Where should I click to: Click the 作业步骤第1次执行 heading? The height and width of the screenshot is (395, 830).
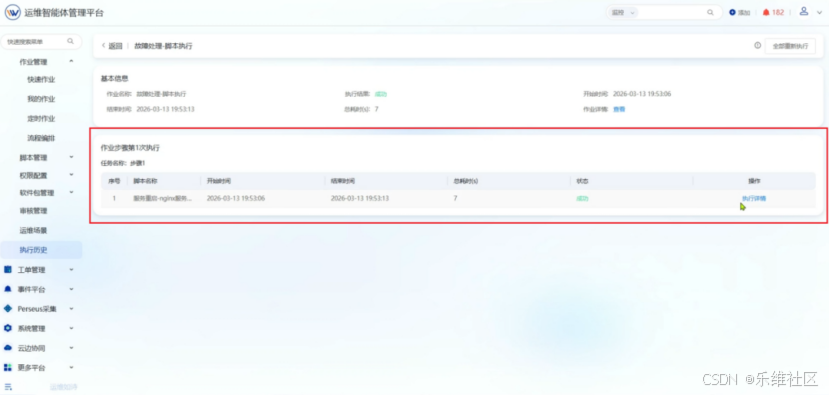[x=130, y=148]
